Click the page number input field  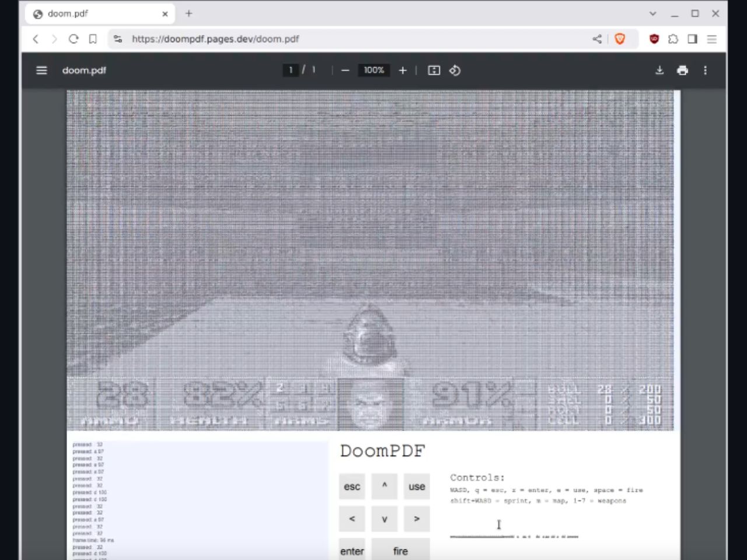point(291,70)
